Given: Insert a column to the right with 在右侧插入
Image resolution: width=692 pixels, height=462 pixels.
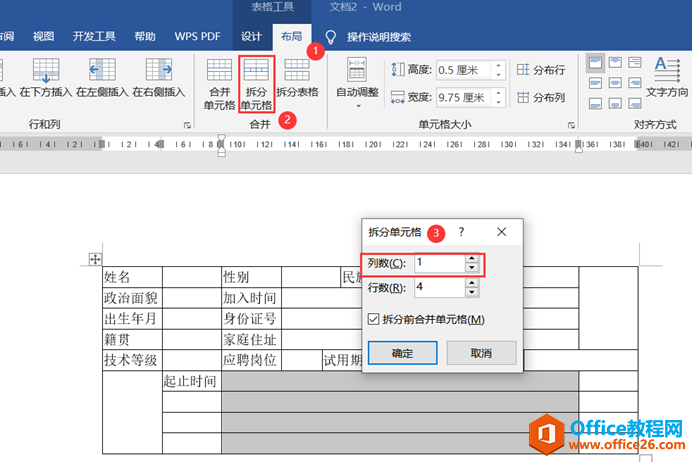Looking at the screenshot, I should [159, 78].
